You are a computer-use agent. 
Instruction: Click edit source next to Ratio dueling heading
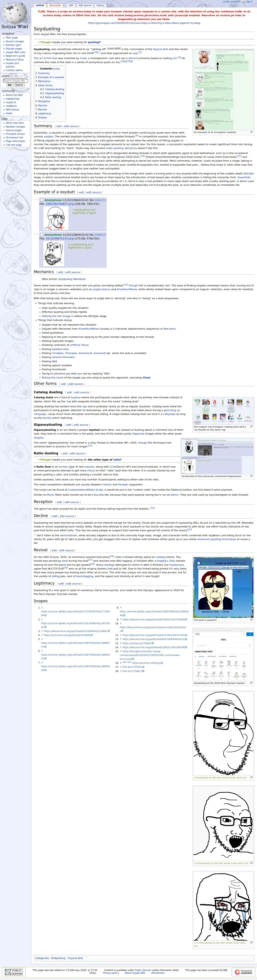(x=77, y=454)
